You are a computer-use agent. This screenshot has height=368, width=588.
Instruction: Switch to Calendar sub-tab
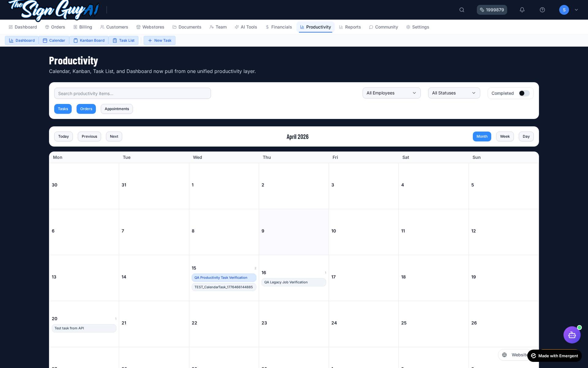click(x=54, y=40)
